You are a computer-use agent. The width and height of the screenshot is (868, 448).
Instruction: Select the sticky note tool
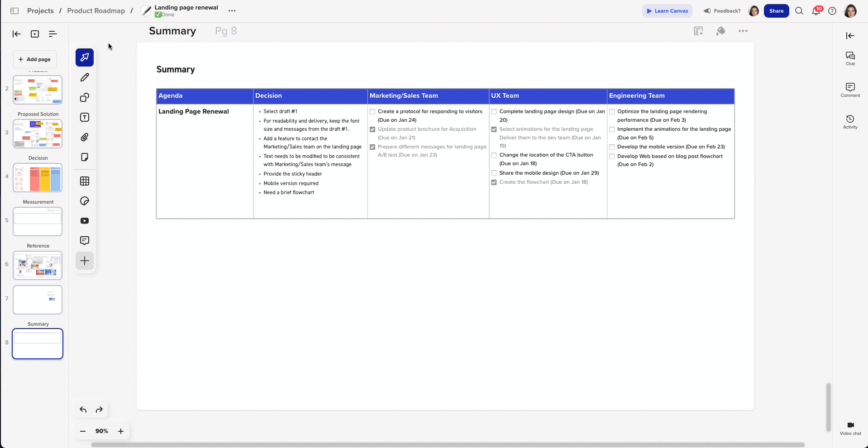(85, 157)
